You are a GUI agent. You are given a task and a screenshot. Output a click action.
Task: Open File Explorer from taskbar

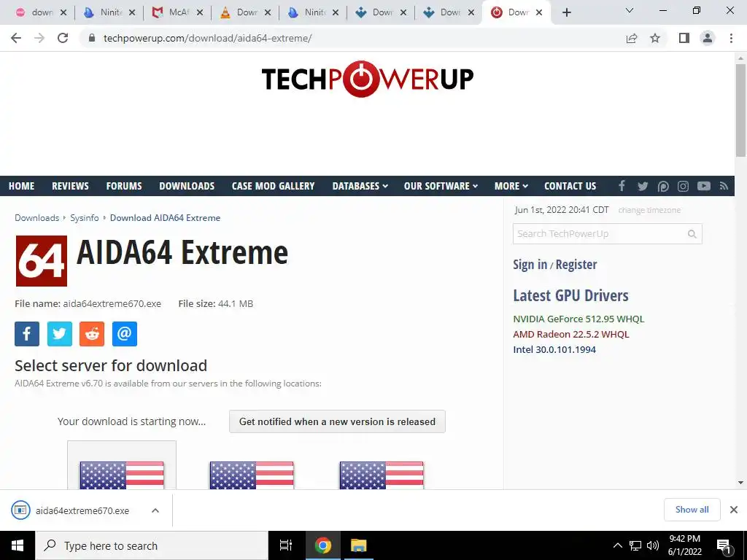(x=358, y=545)
